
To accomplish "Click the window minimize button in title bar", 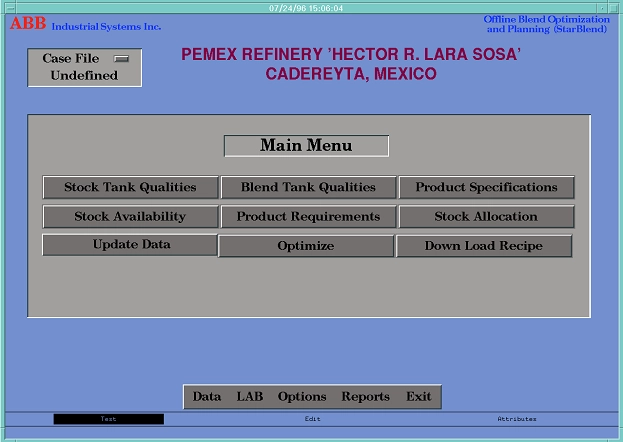I will click(x=603, y=8).
